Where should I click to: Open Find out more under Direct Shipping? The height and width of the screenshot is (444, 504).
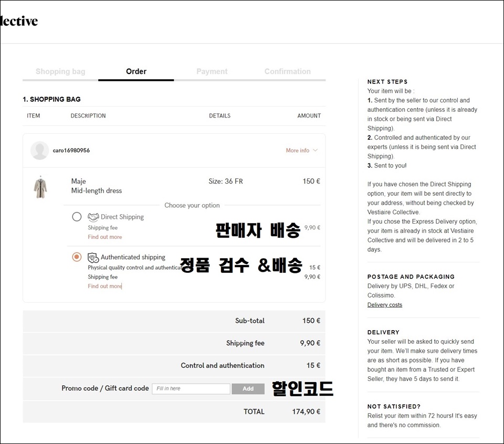click(x=105, y=237)
